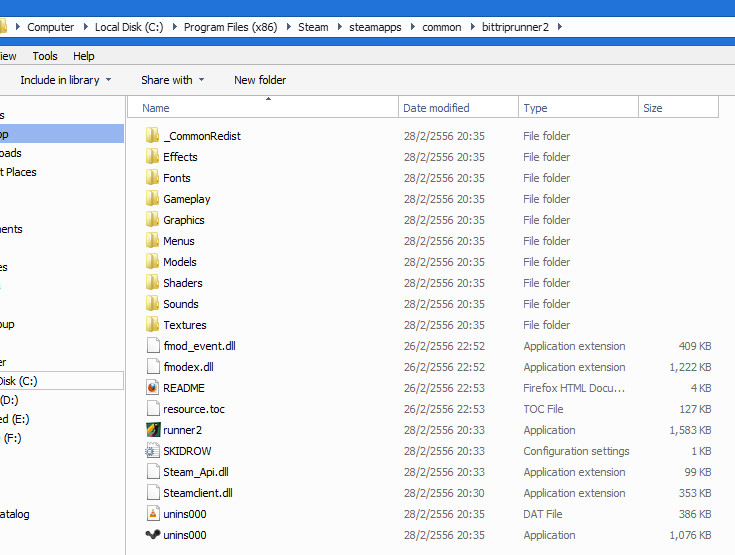Viewport: 735px width, 555px height.
Task: Click the Firefox HTML Docu... type text
Action: (x=574, y=388)
